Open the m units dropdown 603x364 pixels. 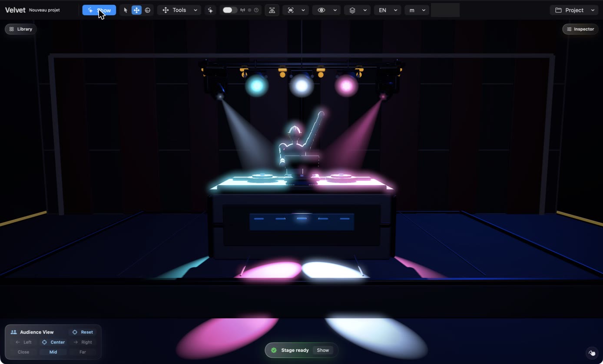[417, 10]
